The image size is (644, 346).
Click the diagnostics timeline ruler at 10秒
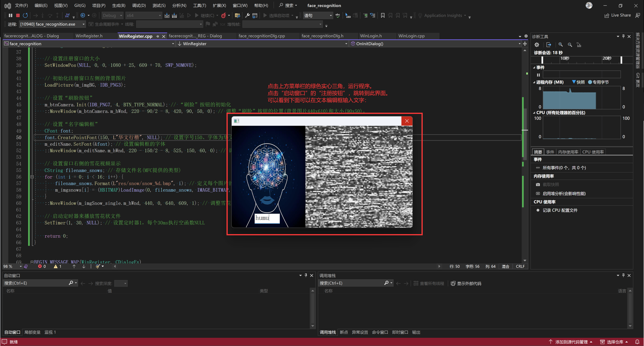pos(564,58)
